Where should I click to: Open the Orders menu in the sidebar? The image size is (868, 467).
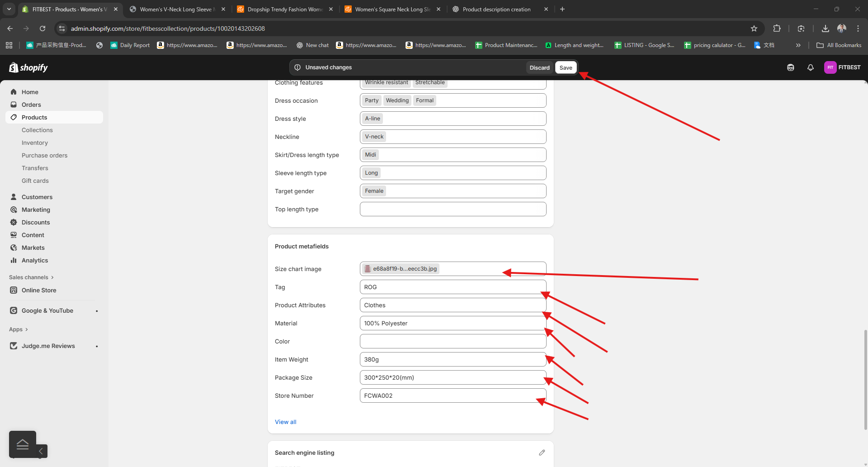31,105
